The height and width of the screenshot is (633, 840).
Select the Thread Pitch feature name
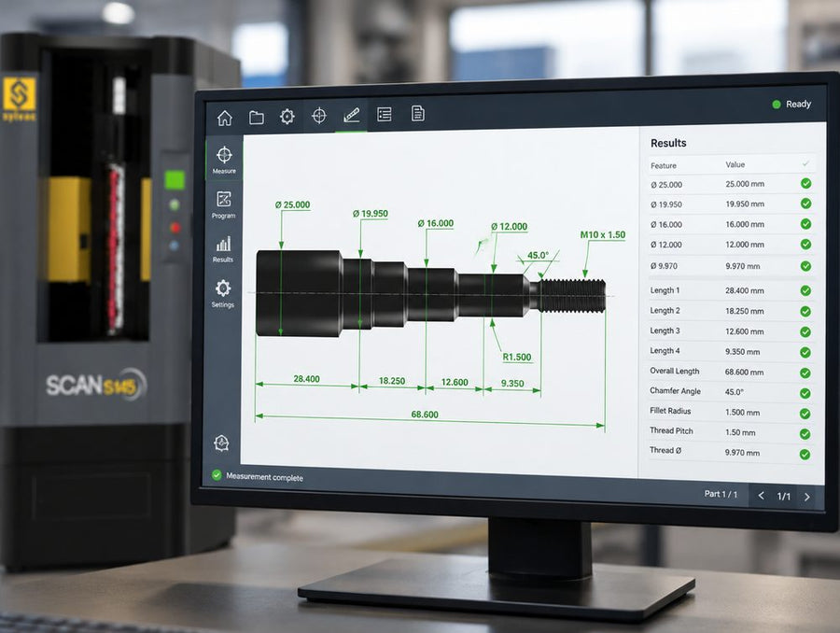(671, 430)
